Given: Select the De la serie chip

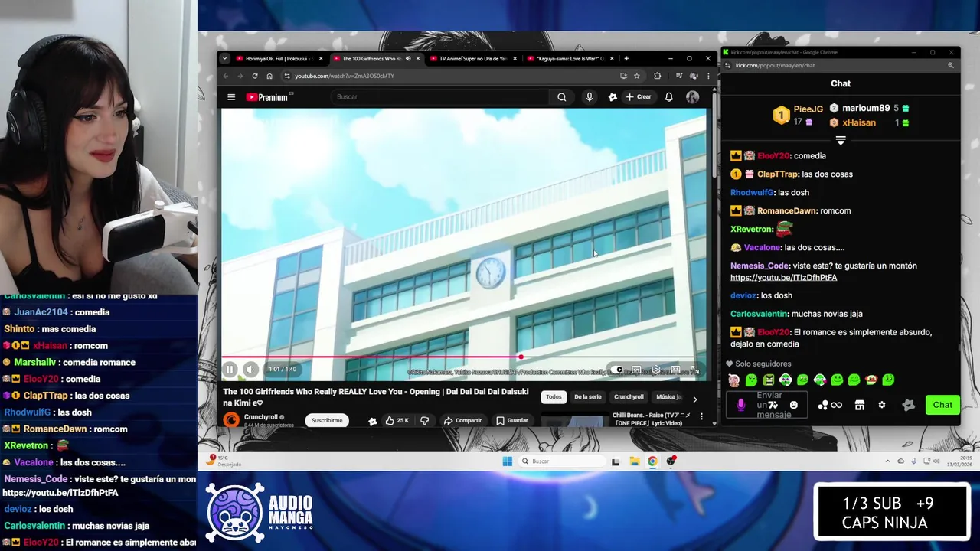Looking at the screenshot, I should pyautogui.click(x=588, y=397).
